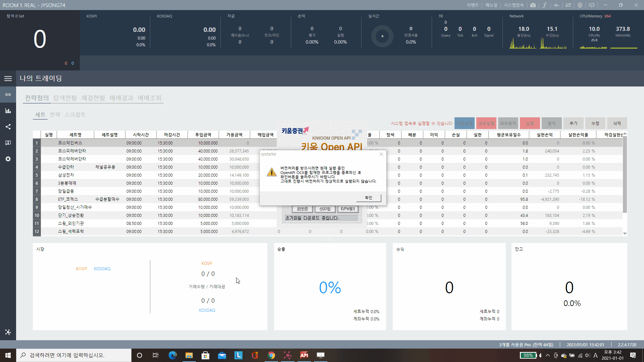Switch to the 매매조회 tab
The height and width of the screenshot is (362, 644).
(150, 98)
